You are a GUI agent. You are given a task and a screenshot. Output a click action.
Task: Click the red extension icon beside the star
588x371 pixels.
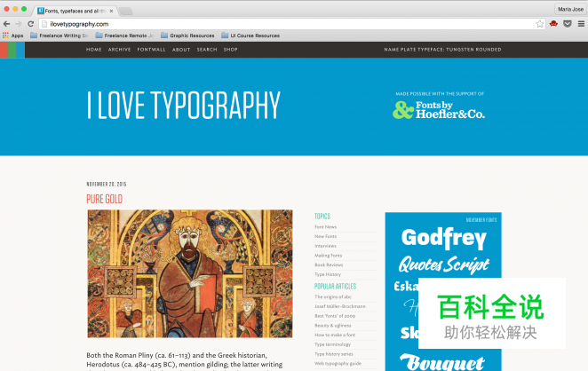pos(553,24)
